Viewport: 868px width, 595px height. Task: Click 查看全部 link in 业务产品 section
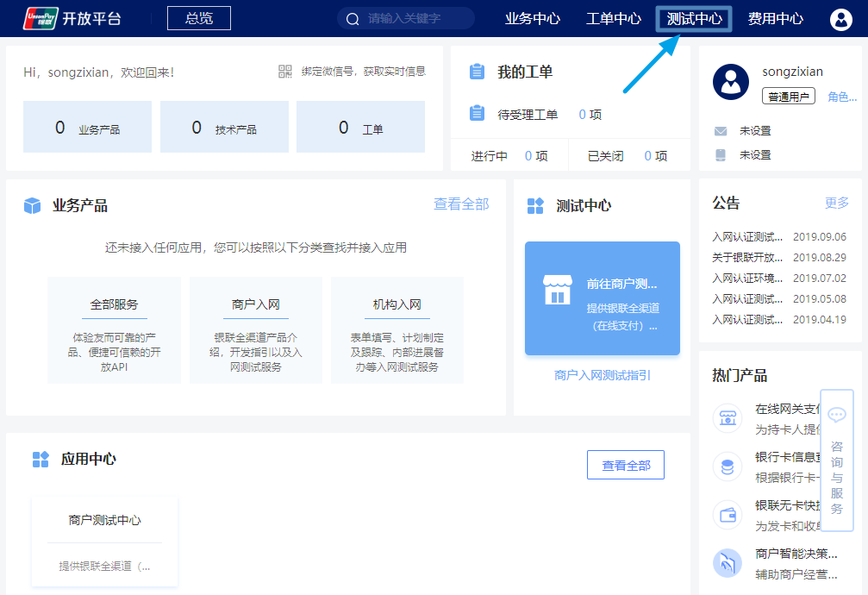pos(461,204)
